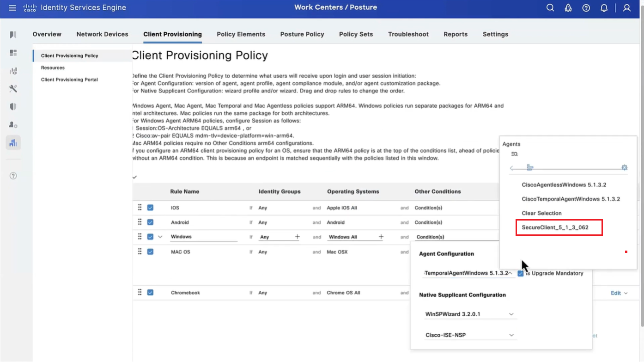Click the Windows rule name field

[203, 237]
